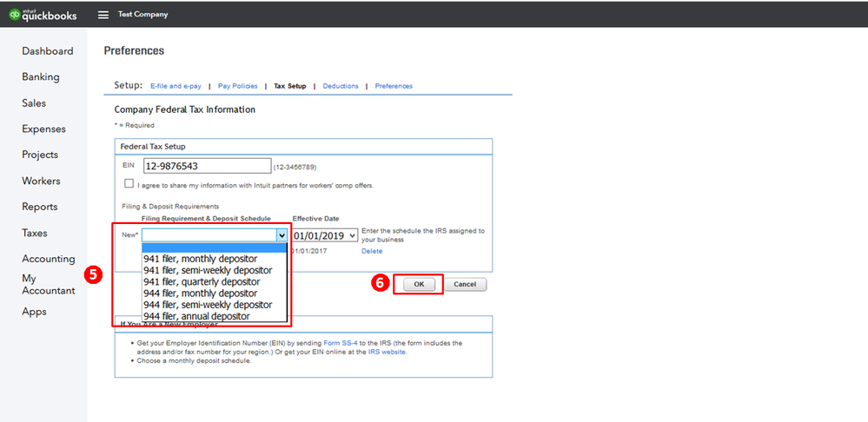
Task: Click the Delete link for the existing schedule
Action: (372, 251)
